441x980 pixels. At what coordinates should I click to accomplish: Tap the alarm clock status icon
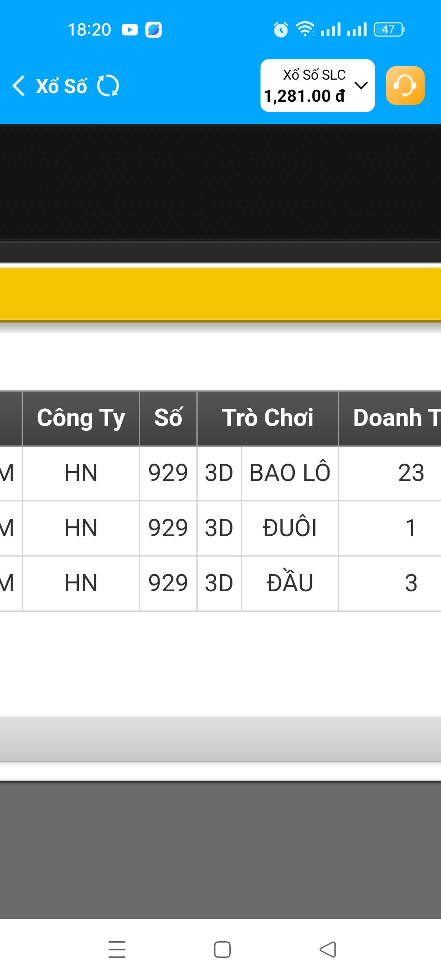(281, 30)
